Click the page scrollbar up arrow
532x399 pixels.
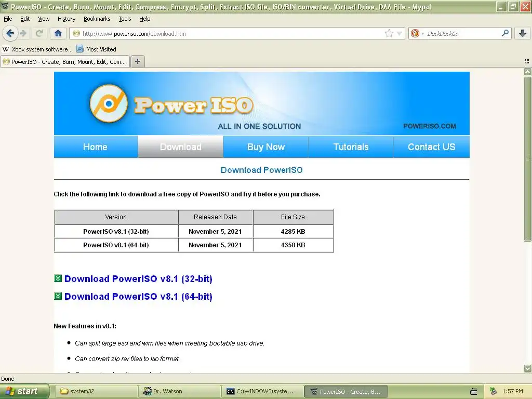(x=527, y=72)
